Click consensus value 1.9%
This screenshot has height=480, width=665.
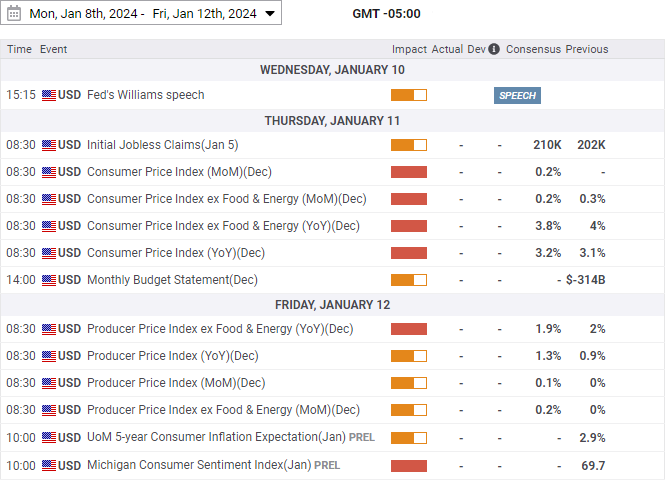[x=548, y=329]
